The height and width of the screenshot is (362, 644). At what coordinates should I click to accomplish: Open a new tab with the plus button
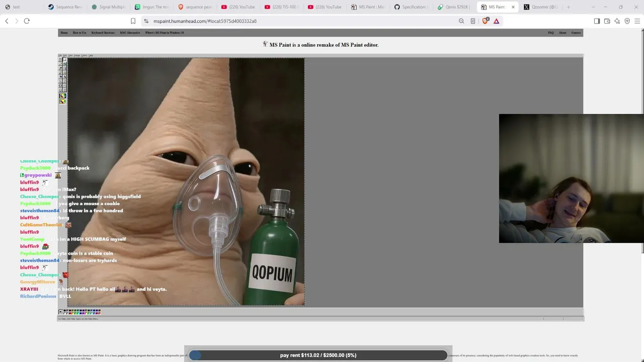[x=569, y=7]
